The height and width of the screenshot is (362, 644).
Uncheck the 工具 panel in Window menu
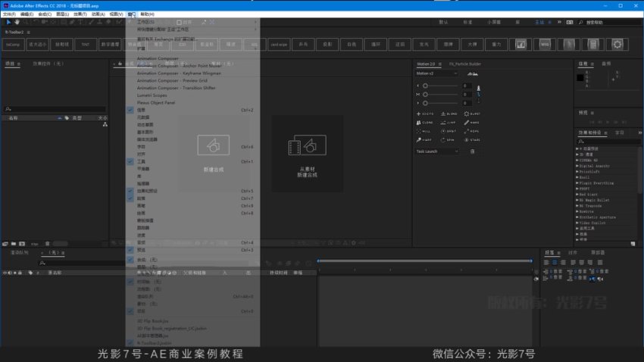click(192, 162)
